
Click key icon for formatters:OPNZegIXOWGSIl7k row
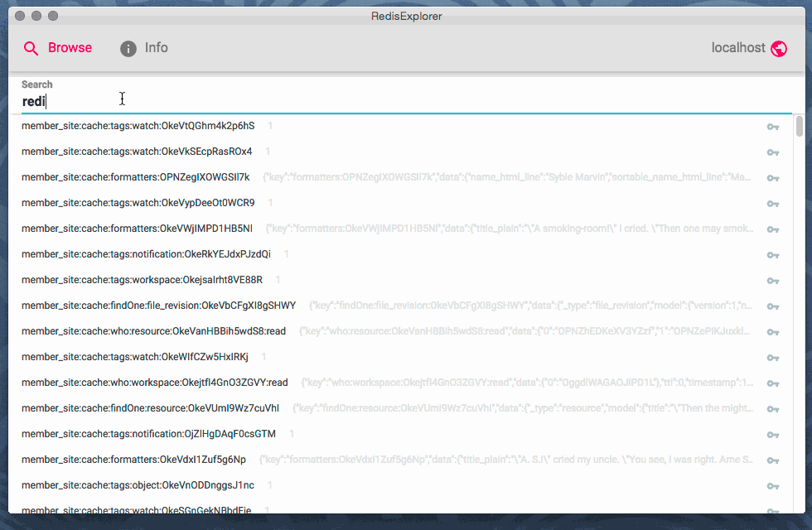[772, 178]
